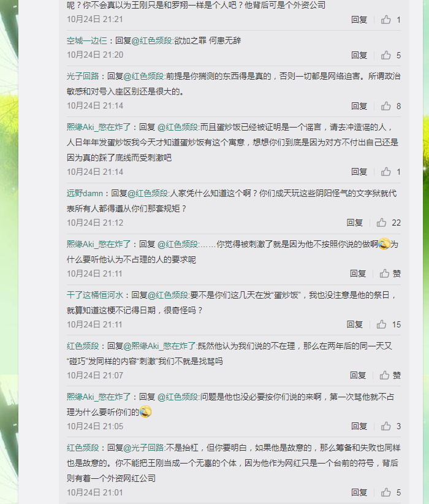Like 远野damn's comment with 22 likes
The width and height of the screenshot is (429, 504).
[381, 223]
